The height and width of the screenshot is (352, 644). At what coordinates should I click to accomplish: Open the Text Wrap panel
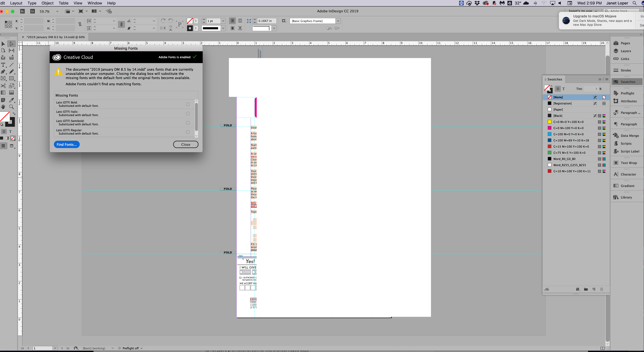pyautogui.click(x=629, y=163)
